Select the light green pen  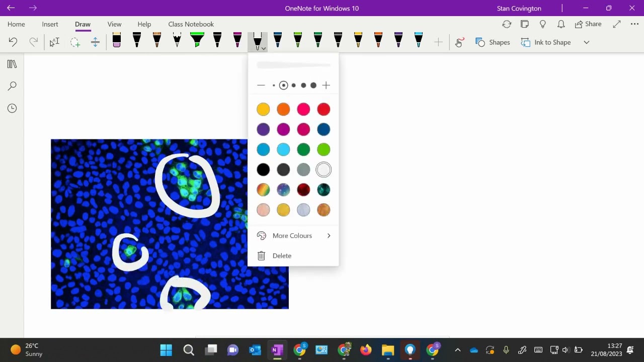coord(298,41)
